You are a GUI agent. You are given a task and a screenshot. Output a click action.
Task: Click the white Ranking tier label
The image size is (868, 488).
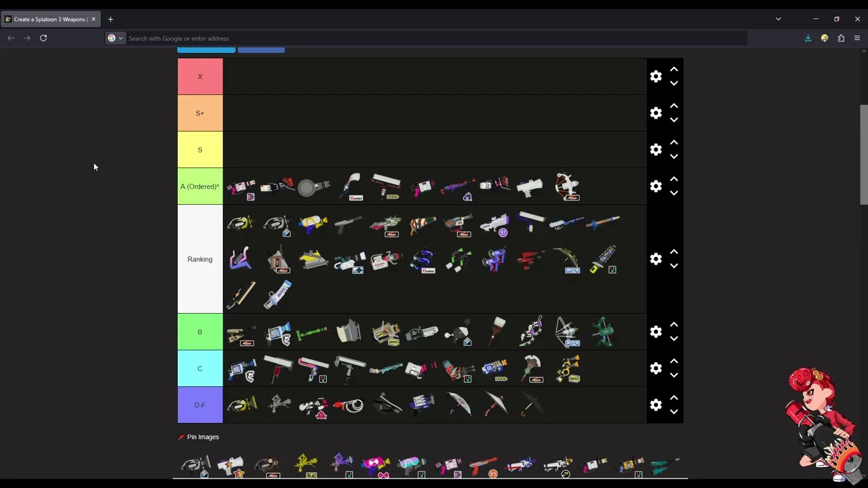coord(200,259)
